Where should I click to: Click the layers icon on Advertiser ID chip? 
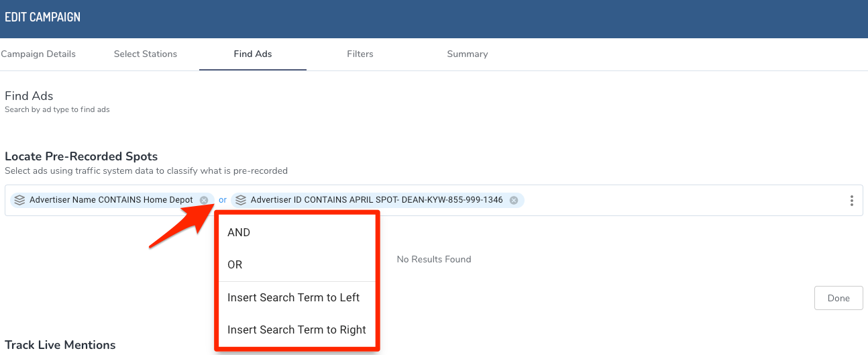241,200
